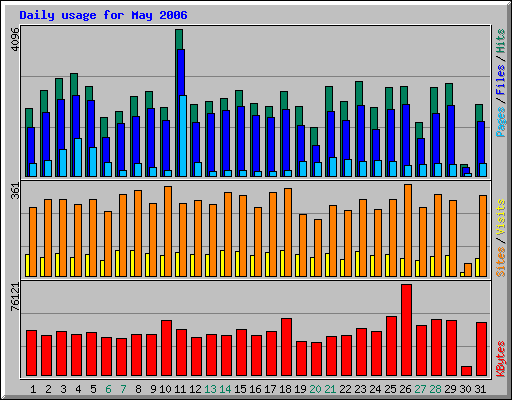Viewport: 512px width, 400px height.
Task: Click the 'Sites' legend label
Action: click(x=501, y=262)
